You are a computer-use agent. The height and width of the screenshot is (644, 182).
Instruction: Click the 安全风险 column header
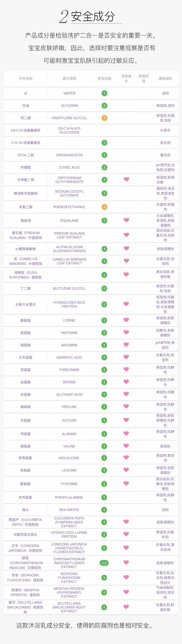click(104, 78)
